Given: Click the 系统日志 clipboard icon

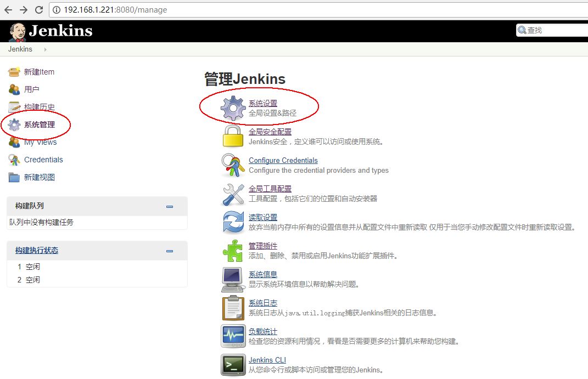Looking at the screenshot, I should pyautogui.click(x=233, y=308).
